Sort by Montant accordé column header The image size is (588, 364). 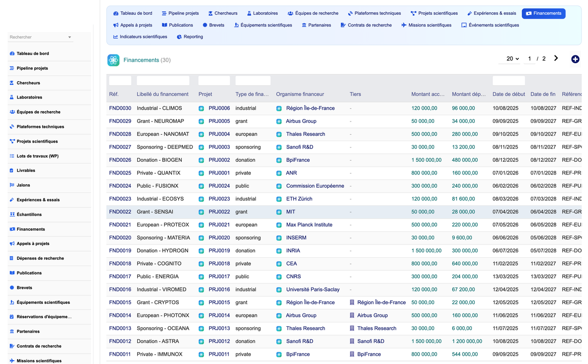[x=428, y=94]
